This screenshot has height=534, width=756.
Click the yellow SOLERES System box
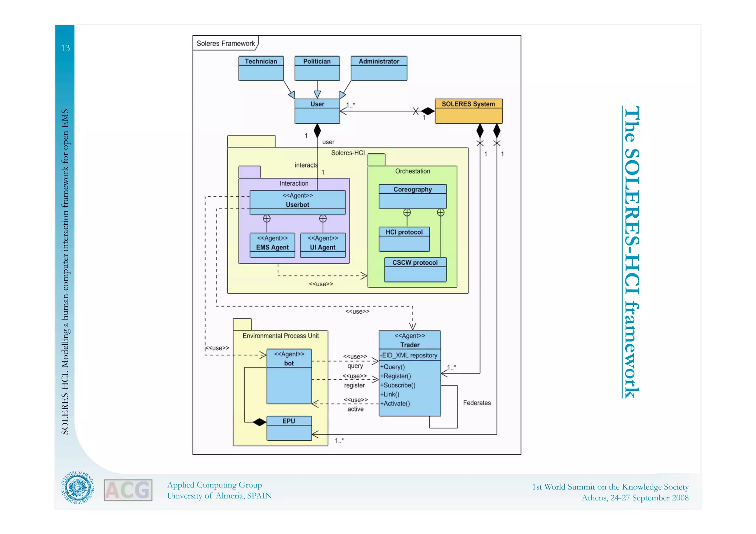point(468,111)
